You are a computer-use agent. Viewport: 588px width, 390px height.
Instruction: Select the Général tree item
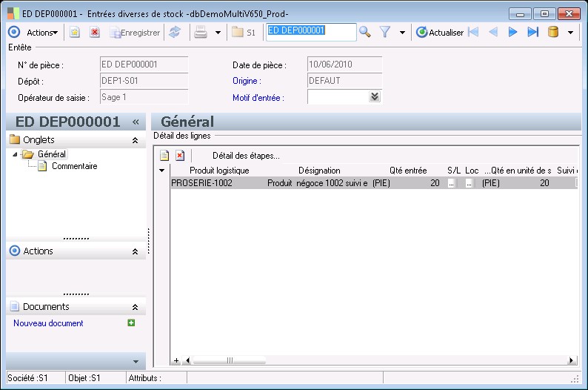(51, 154)
